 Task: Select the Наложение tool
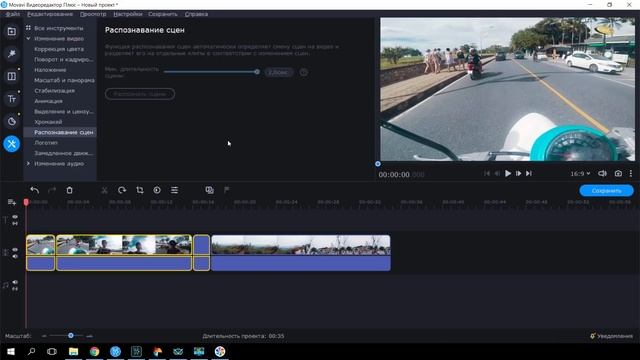coord(50,70)
